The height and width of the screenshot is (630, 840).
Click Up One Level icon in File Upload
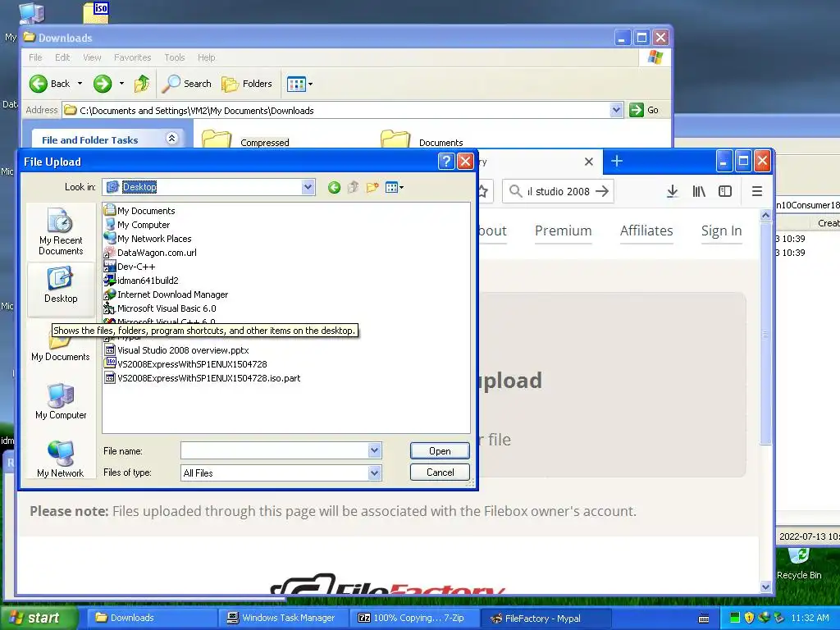pos(353,187)
